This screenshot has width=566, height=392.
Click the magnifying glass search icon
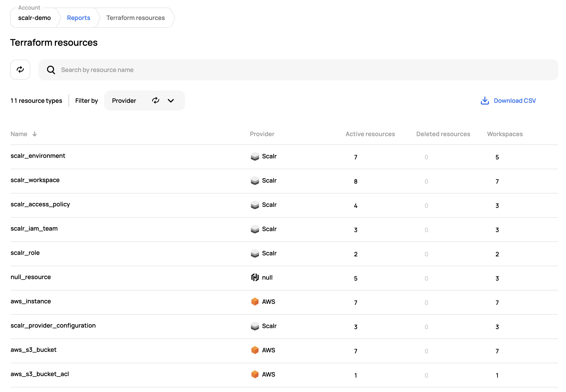pos(51,70)
